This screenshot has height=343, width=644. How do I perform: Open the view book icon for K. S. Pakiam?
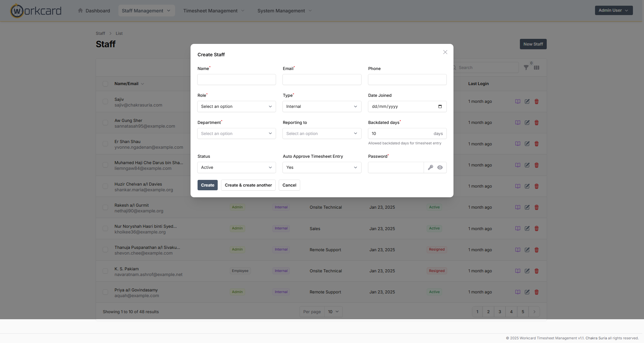pyautogui.click(x=518, y=271)
